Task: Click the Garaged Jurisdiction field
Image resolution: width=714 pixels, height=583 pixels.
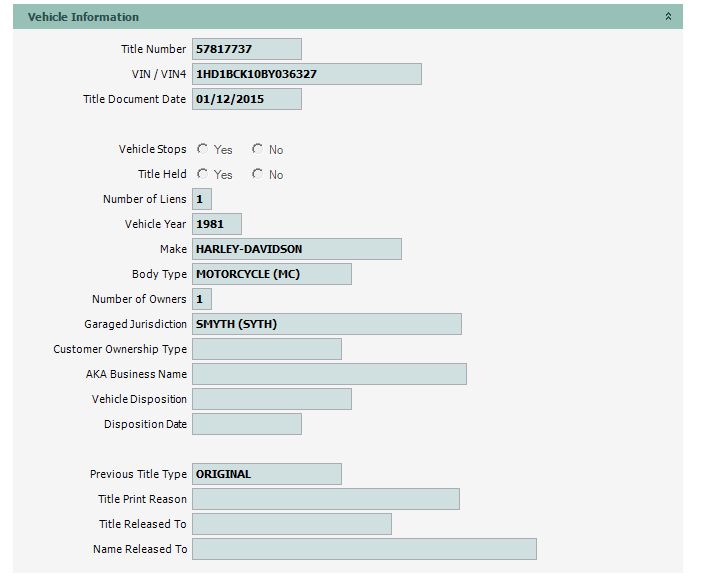Action: tap(326, 324)
